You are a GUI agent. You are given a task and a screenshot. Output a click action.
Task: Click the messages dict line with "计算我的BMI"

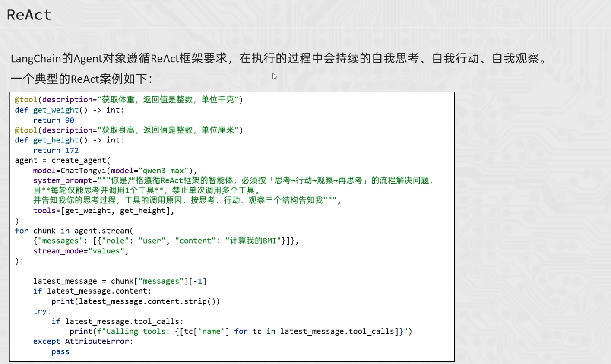pos(166,241)
